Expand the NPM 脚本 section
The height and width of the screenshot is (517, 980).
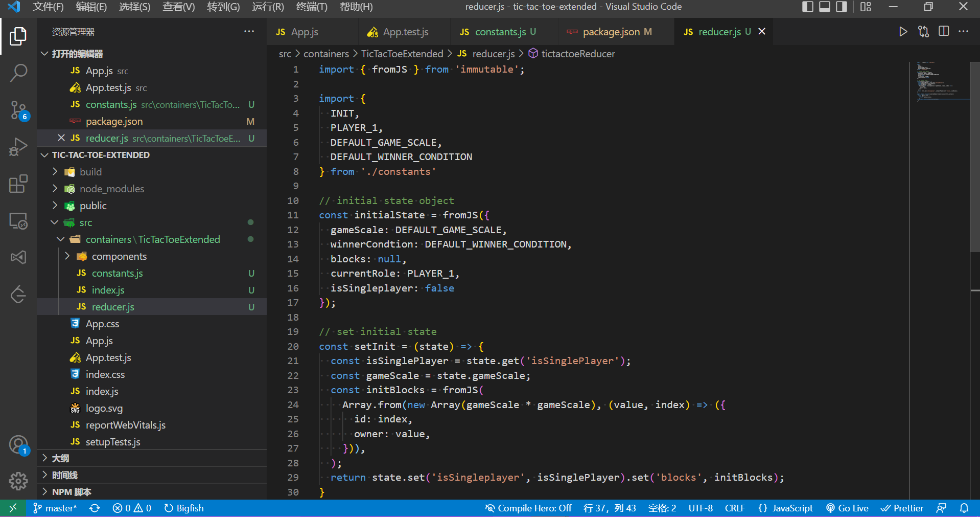click(x=72, y=492)
